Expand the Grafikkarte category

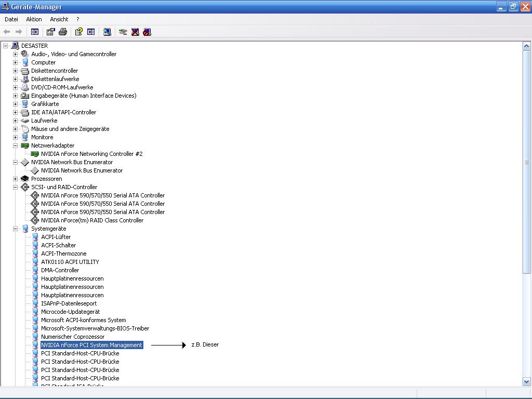15,104
